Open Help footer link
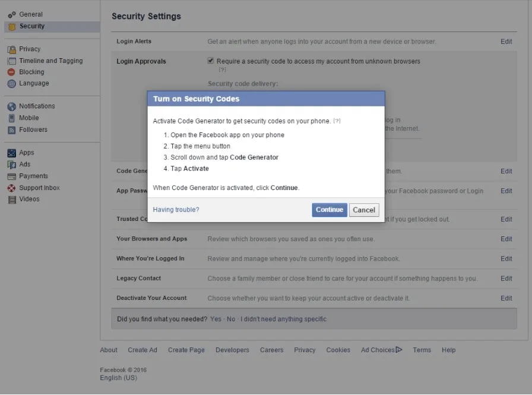532x395 pixels. point(448,350)
